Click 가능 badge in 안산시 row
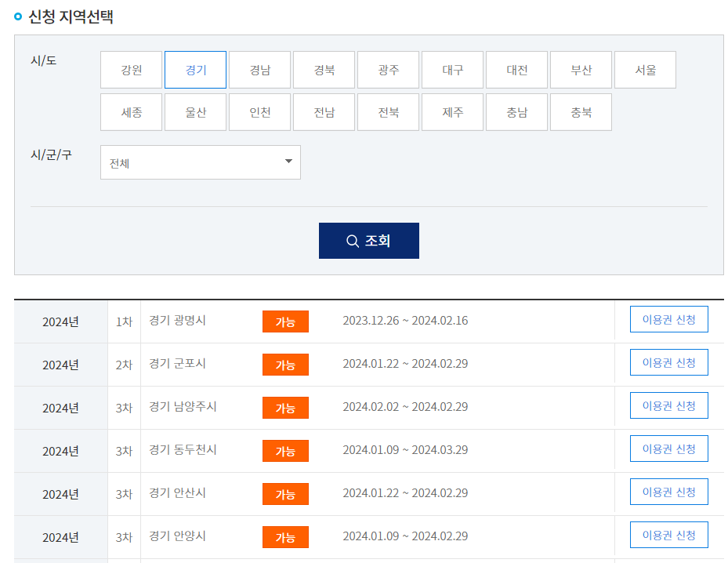The image size is (728, 563). click(285, 494)
